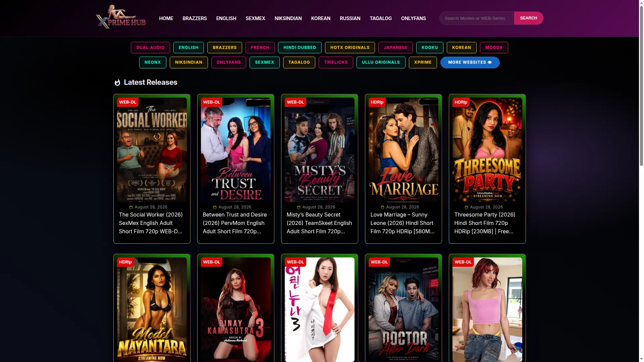Open 'Threesome Party (2026)' title link
This screenshot has height=362, width=644.
(x=485, y=223)
